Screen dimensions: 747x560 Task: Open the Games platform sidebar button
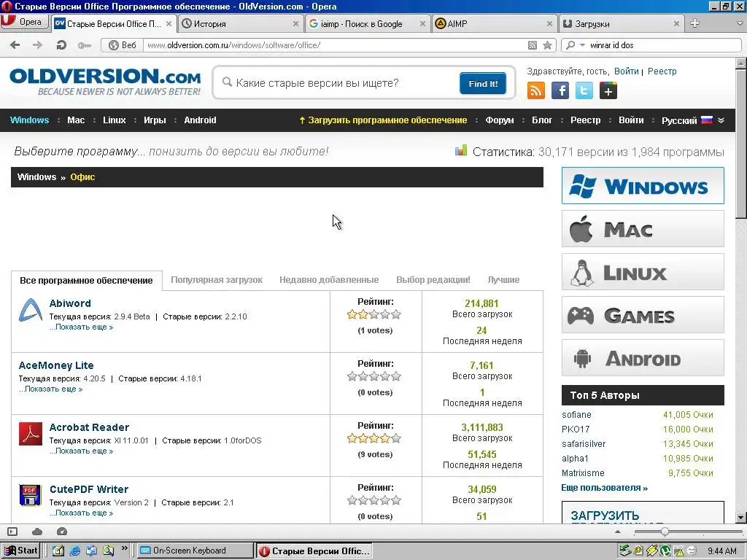(643, 315)
